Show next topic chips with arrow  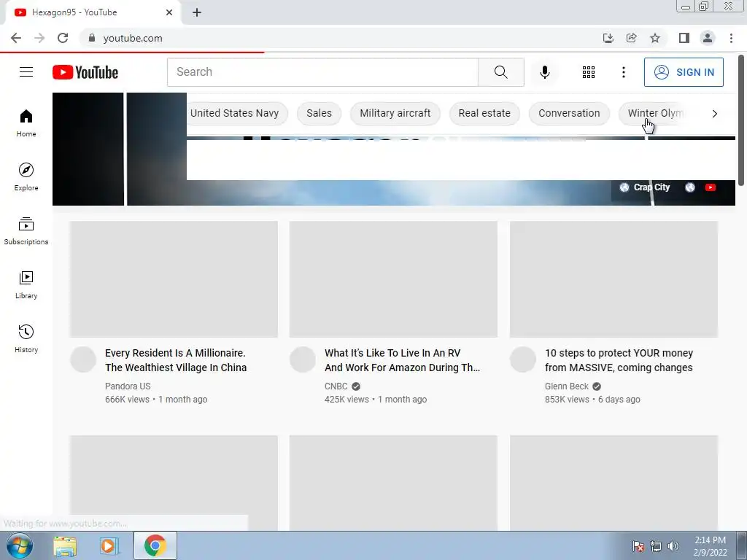click(x=715, y=113)
